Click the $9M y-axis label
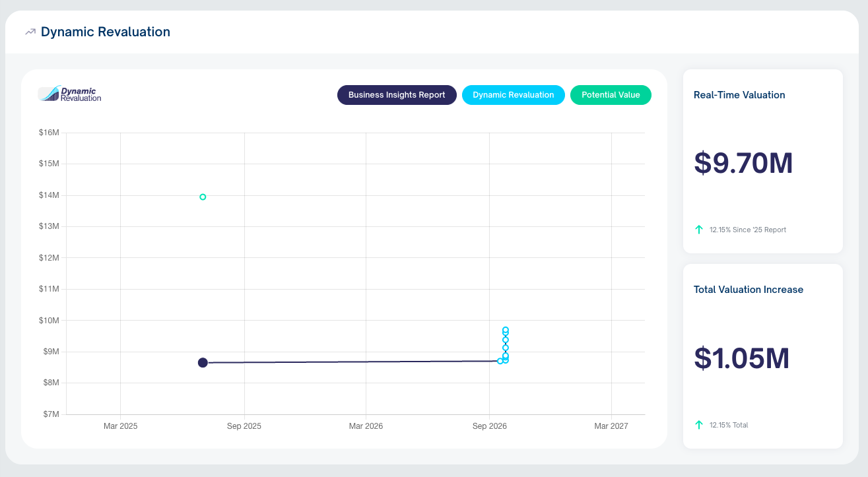The height and width of the screenshot is (477, 868). [51, 352]
